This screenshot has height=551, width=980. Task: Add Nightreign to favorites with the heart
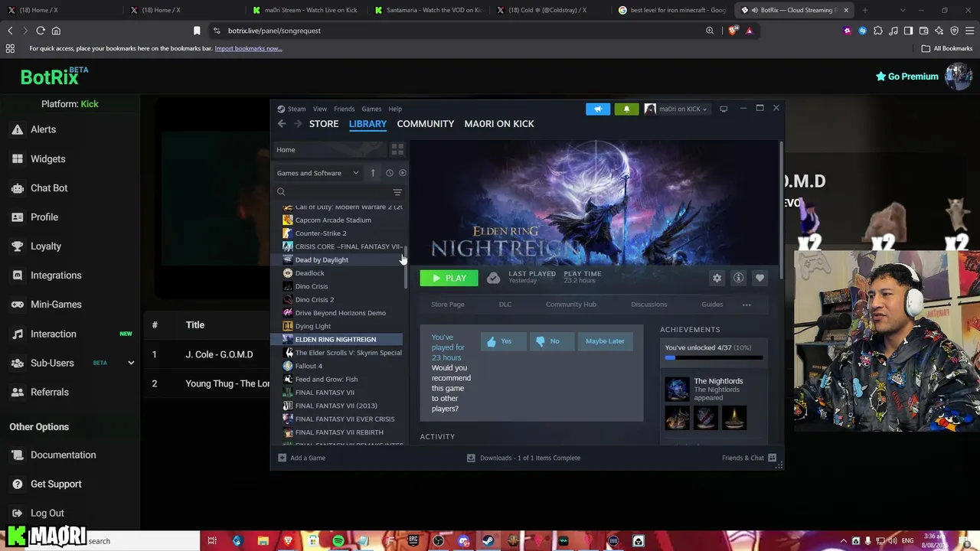click(x=759, y=278)
